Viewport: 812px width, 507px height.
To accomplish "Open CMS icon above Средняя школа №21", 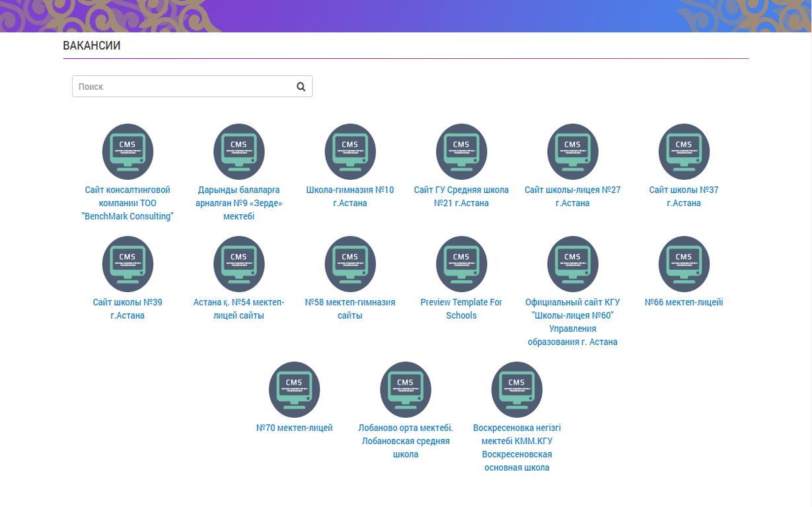I will tap(461, 151).
